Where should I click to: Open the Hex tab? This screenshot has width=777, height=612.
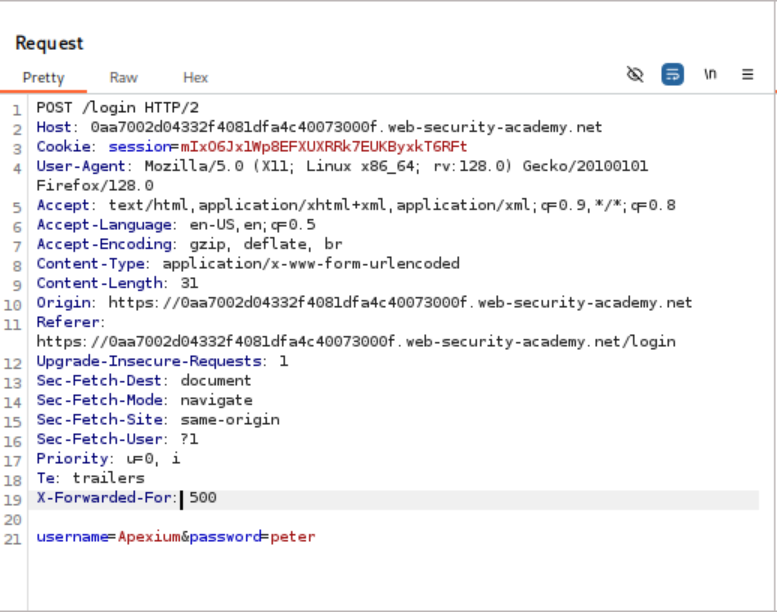[195, 77]
